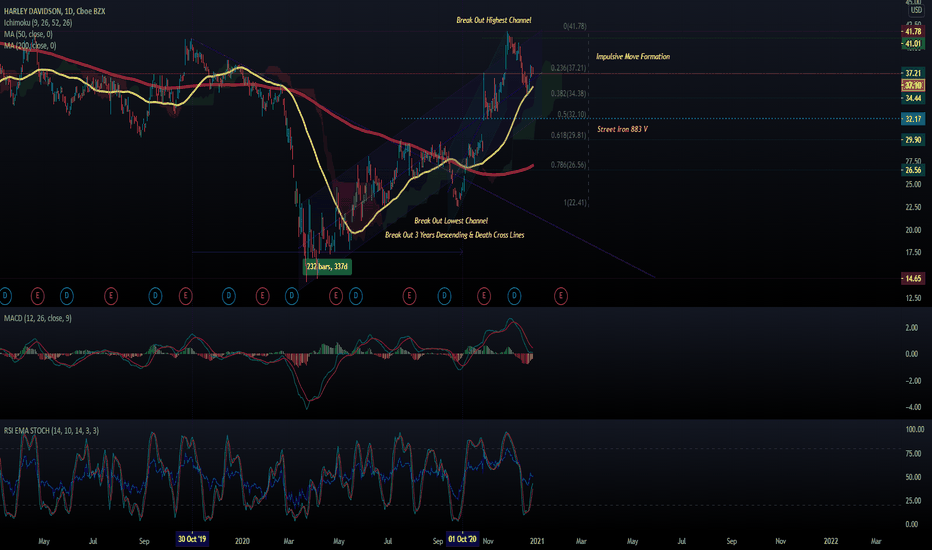Click the USD currency label on the price axis
This screenshot has width=932, height=550.
pyautogui.click(x=916, y=10)
